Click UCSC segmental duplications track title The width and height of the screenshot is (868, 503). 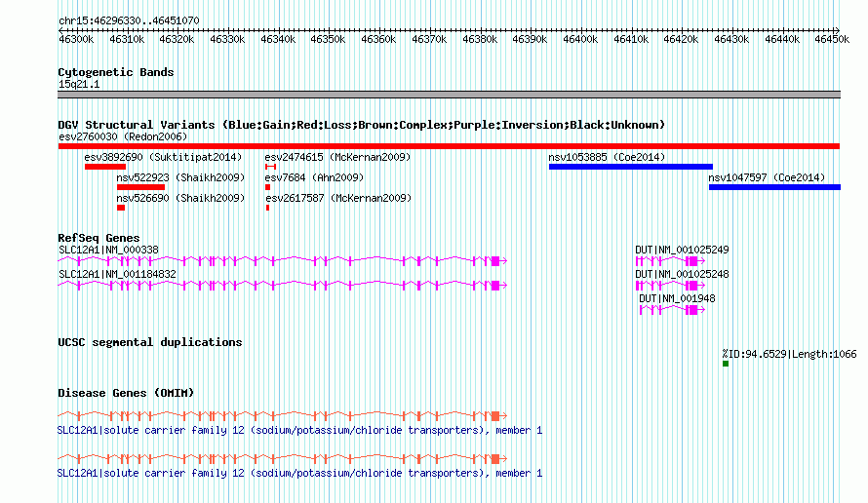tap(150, 342)
